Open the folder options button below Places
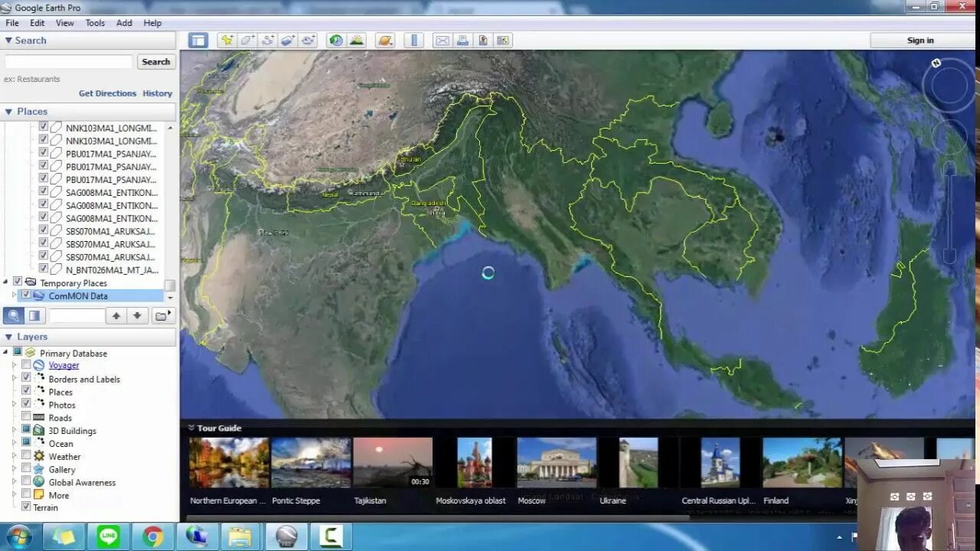Image resolution: width=980 pixels, height=551 pixels. (x=163, y=315)
